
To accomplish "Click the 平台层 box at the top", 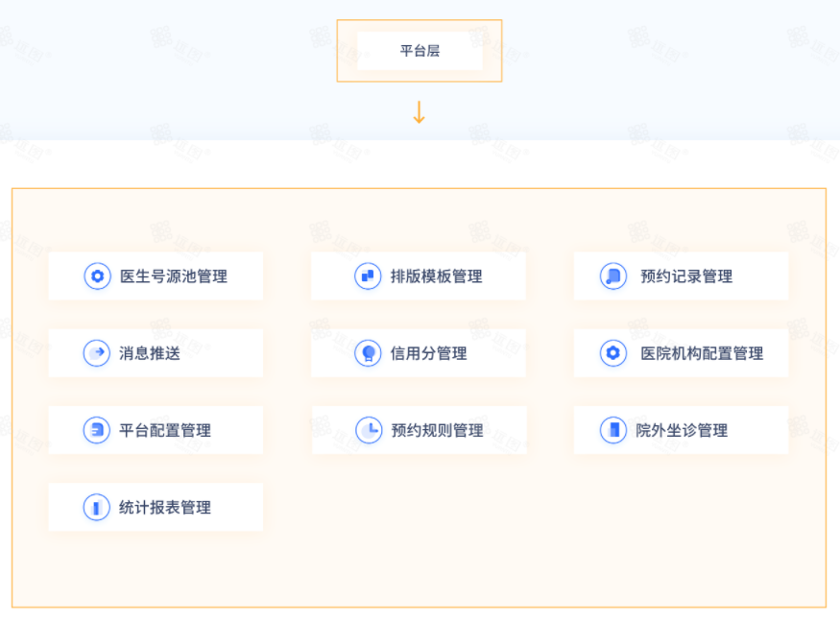I will (420, 51).
